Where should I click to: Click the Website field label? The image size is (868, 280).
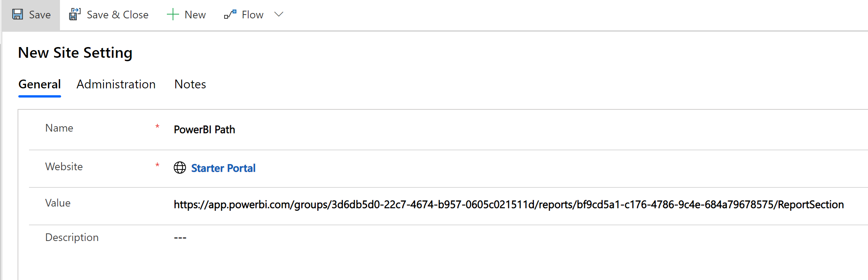pyautogui.click(x=64, y=166)
